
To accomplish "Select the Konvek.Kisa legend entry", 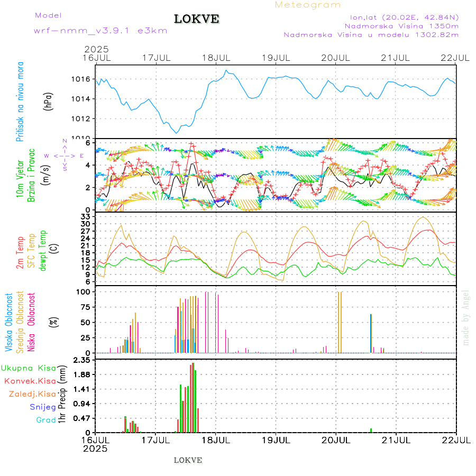I will (30, 381).
